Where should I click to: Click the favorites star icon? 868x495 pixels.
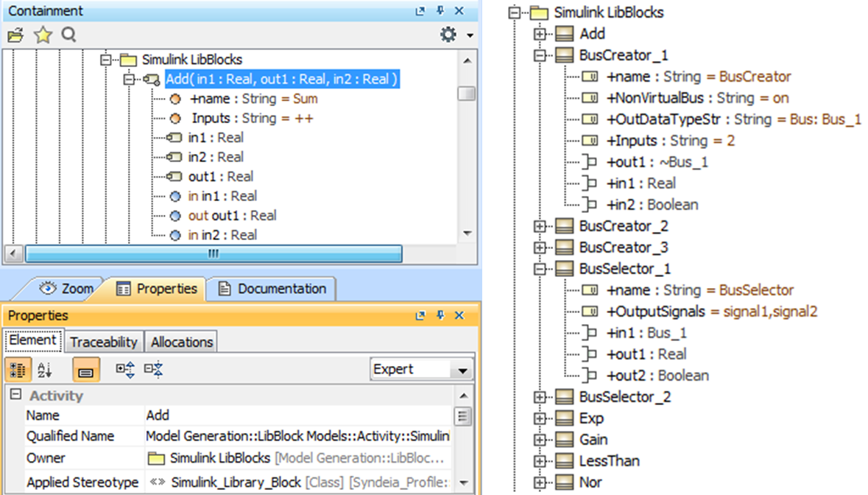[40, 32]
